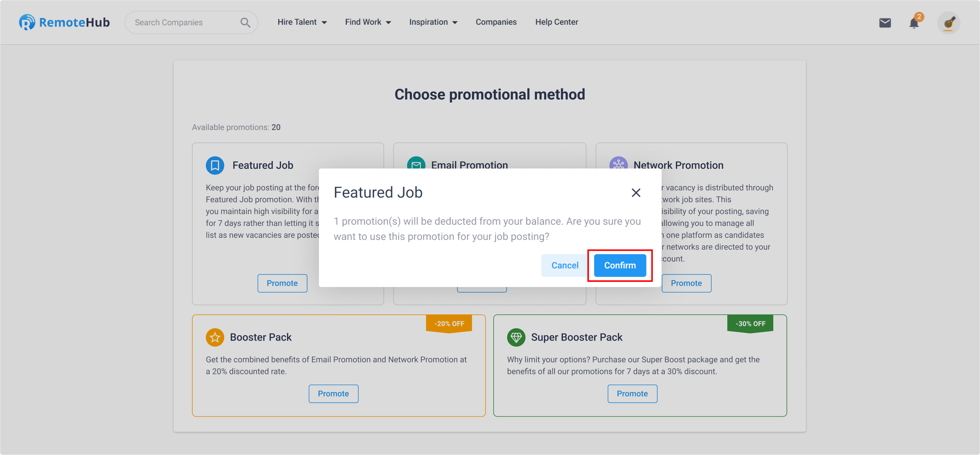Image resolution: width=980 pixels, height=455 pixels.
Task: Expand the Find Work dropdown
Action: pyautogui.click(x=368, y=22)
